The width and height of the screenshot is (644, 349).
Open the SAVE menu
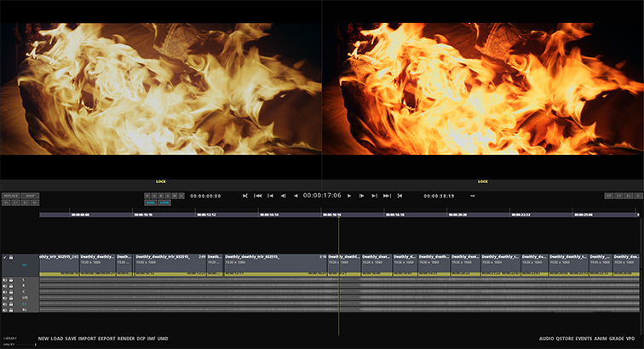click(71, 338)
